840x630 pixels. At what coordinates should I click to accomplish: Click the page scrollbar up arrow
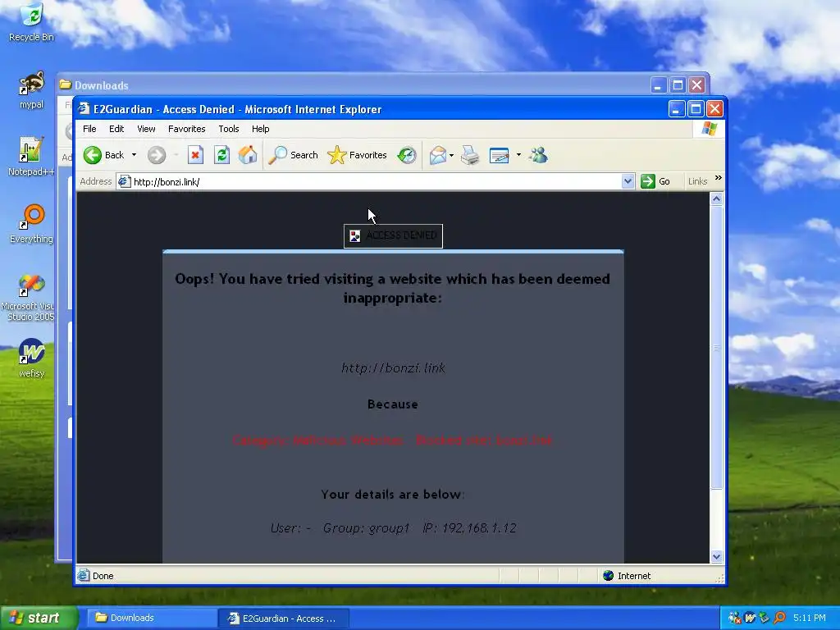coord(716,199)
